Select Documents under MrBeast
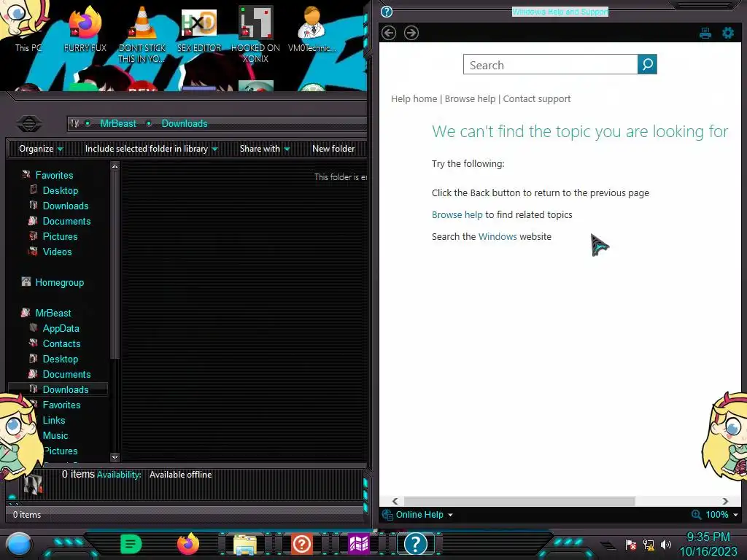The image size is (747, 560). [66, 374]
